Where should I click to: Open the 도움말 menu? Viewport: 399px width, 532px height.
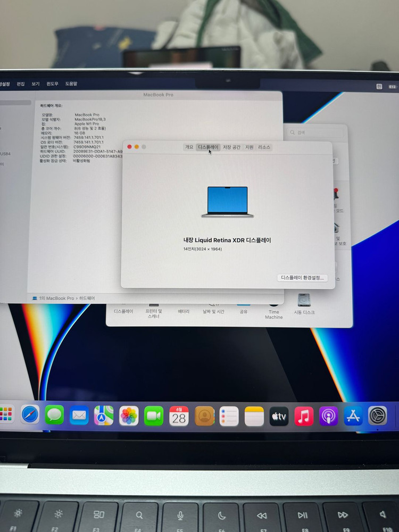[71, 84]
